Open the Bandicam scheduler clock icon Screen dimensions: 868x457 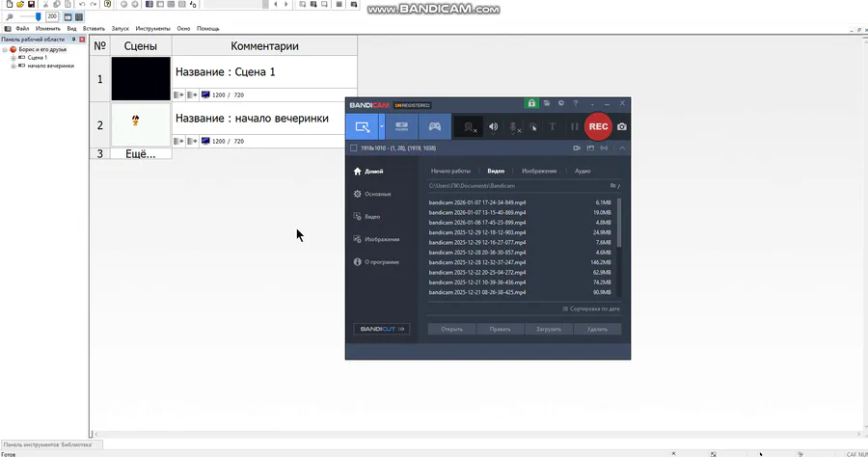tap(560, 103)
